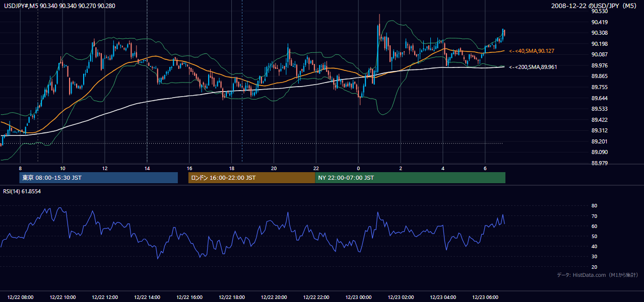Click the 90.530 price axis label
The height and width of the screenshot is (302, 644).
click(x=600, y=11)
